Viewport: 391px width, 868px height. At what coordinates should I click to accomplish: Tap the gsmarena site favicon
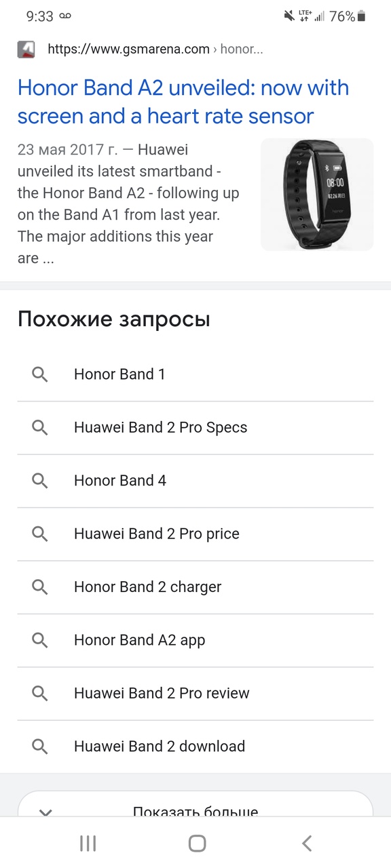(26, 50)
